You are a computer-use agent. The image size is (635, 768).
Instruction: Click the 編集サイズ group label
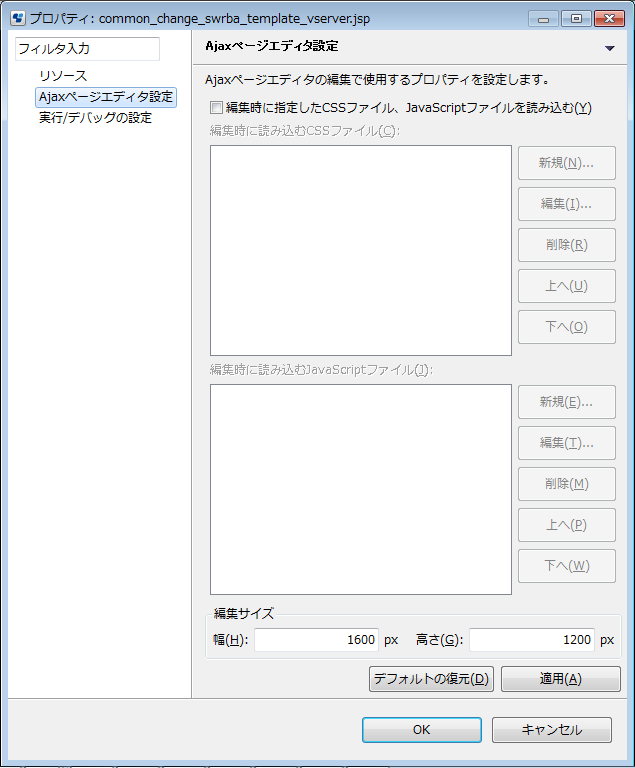244,613
